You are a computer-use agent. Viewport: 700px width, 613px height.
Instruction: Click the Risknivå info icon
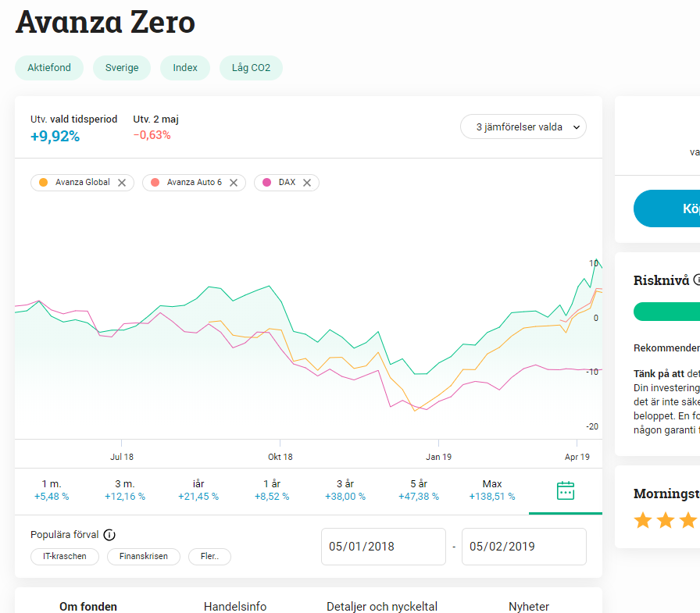coord(698,280)
